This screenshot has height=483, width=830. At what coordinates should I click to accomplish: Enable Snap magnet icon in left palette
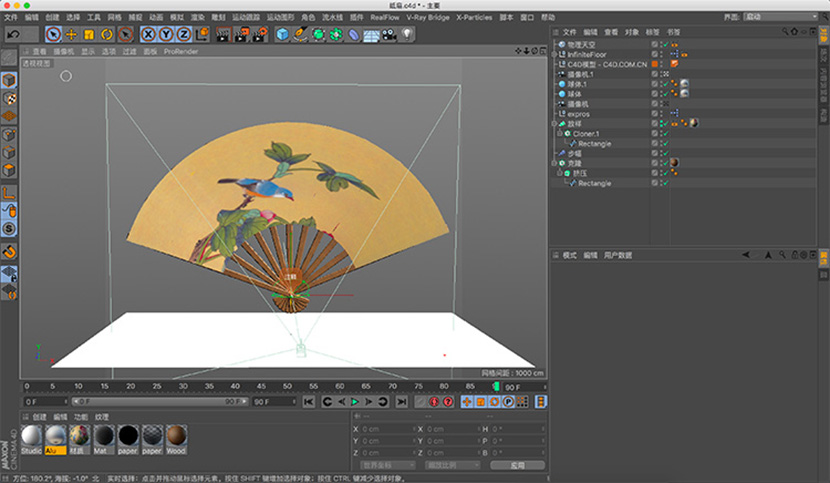tap(9, 252)
